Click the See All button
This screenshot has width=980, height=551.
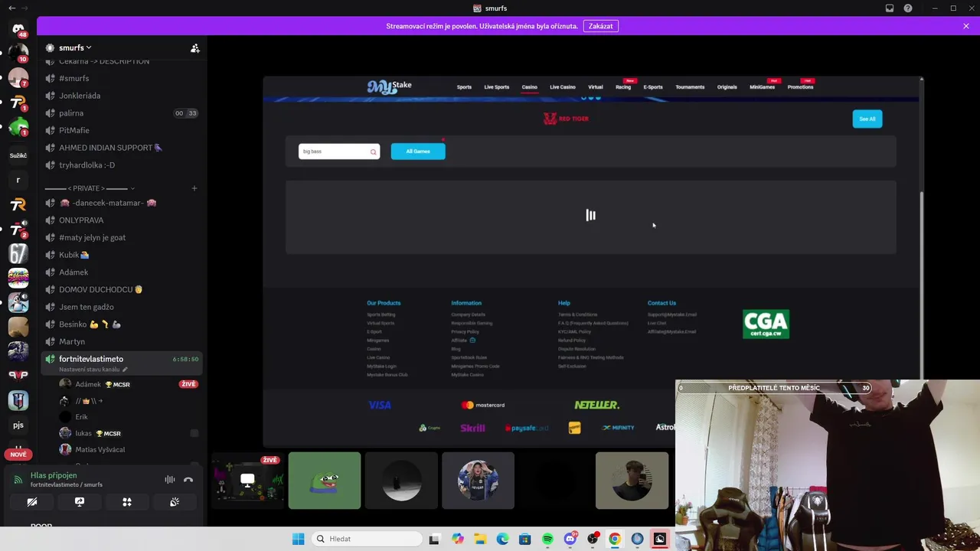[x=867, y=119]
